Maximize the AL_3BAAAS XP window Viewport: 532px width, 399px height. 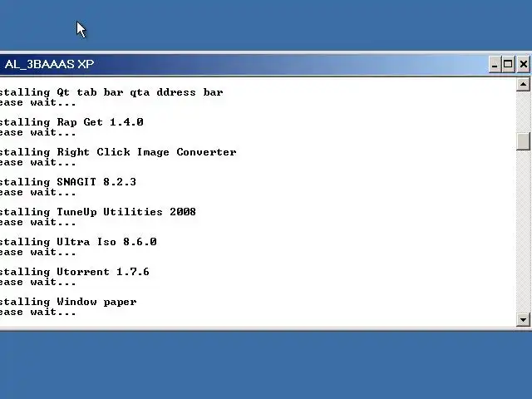point(508,64)
